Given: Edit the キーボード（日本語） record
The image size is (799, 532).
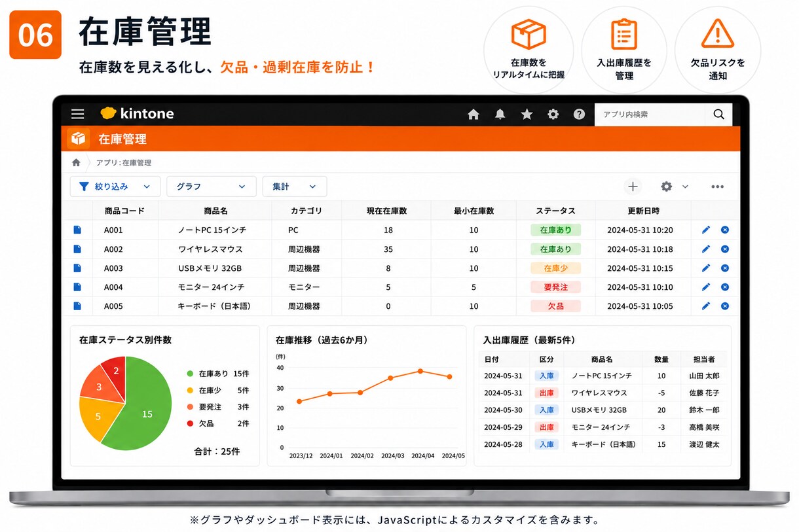Looking at the screenshot, I should pyautogui.click(x=706, y=306).
